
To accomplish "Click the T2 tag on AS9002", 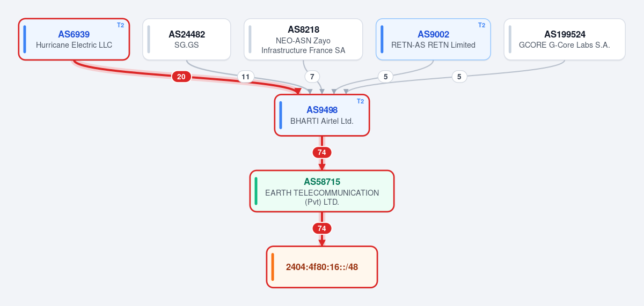I will click(482, 25).
